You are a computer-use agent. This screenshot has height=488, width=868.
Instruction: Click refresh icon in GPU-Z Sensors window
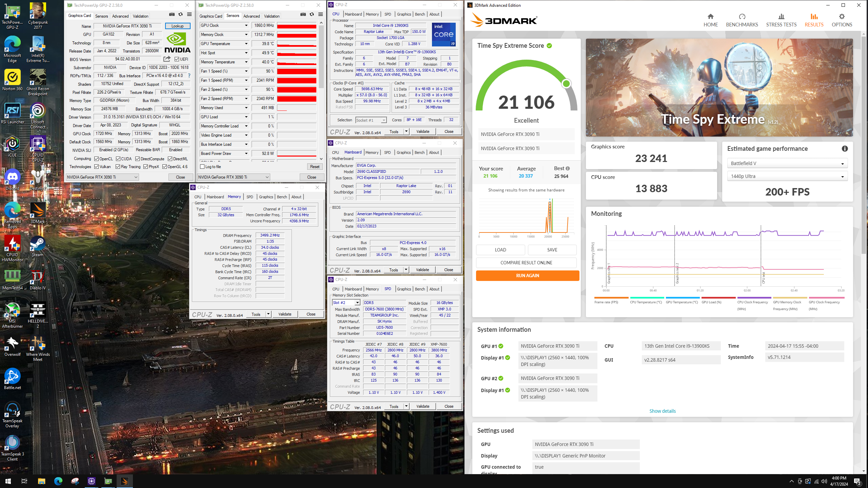click(x=312, y=15)
